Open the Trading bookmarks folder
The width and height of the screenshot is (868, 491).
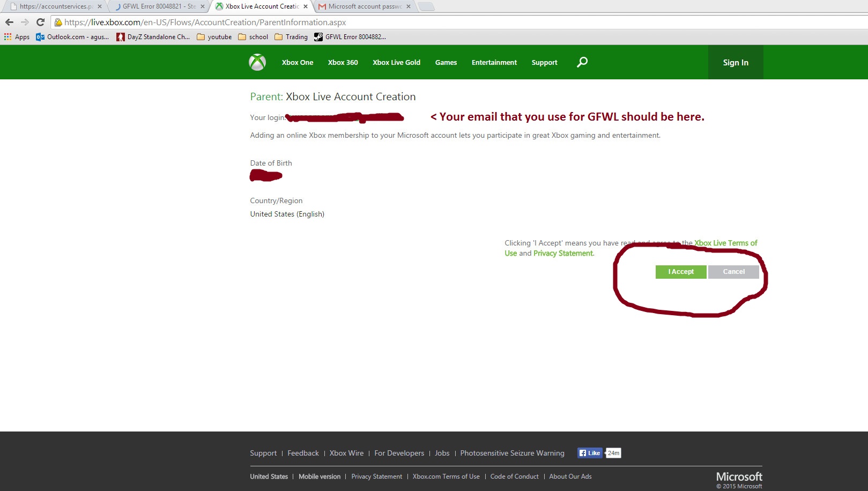(291, 37)
